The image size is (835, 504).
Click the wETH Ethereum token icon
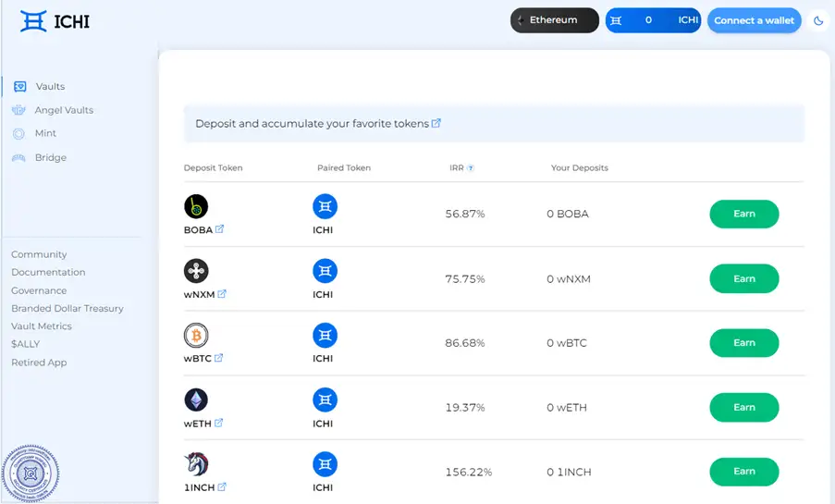196,400
